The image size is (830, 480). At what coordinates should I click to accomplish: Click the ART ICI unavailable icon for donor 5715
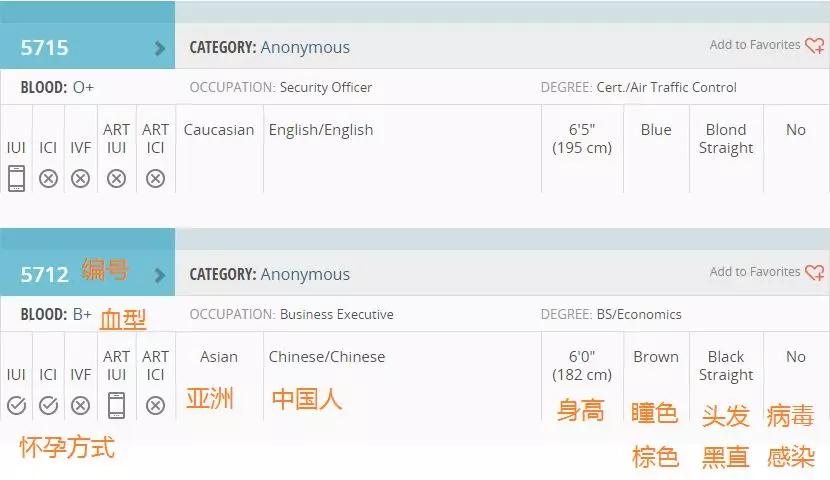coord(155,179)
